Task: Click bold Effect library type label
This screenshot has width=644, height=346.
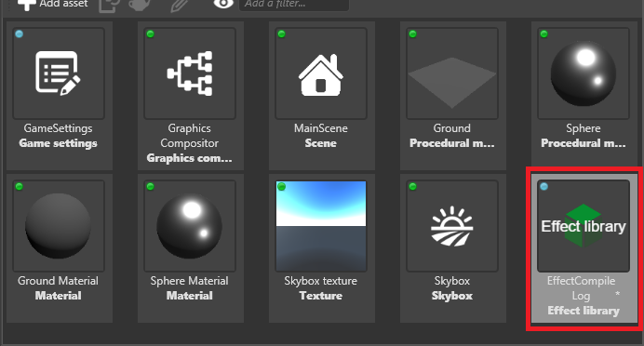Action: click(x=584, y=311)
